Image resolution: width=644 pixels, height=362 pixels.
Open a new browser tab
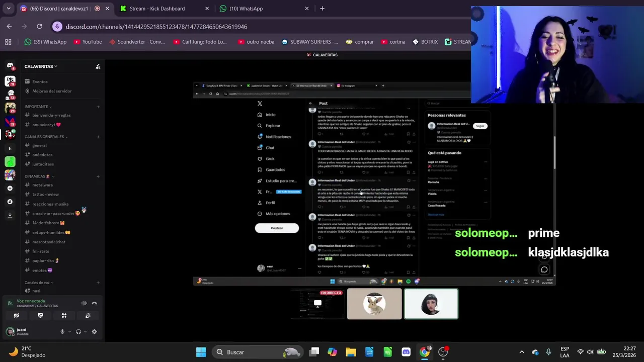pos(322,9)
